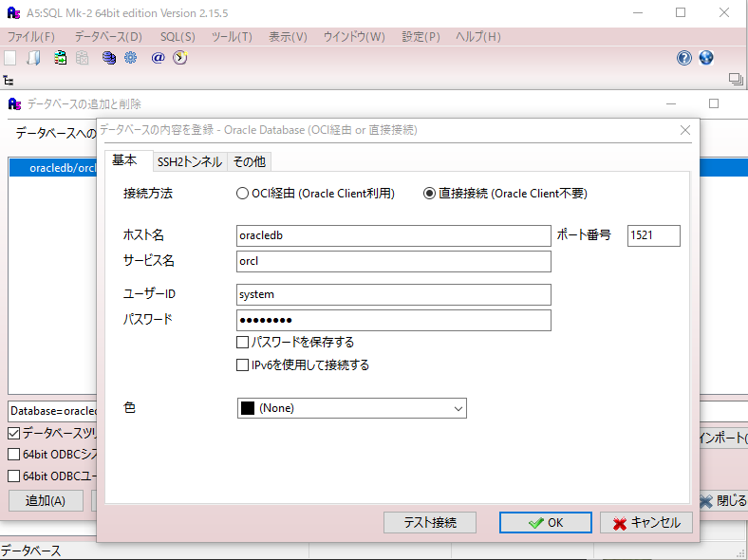
Task: Click the new document toolbar icon
Action: click(x=10, y=58)
